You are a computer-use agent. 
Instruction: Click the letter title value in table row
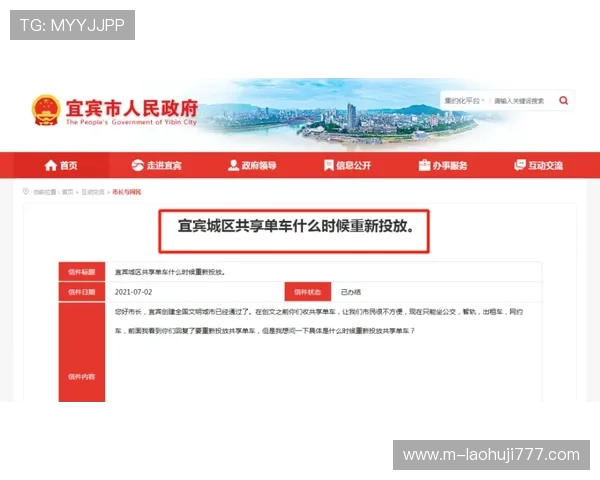(170, 272)
